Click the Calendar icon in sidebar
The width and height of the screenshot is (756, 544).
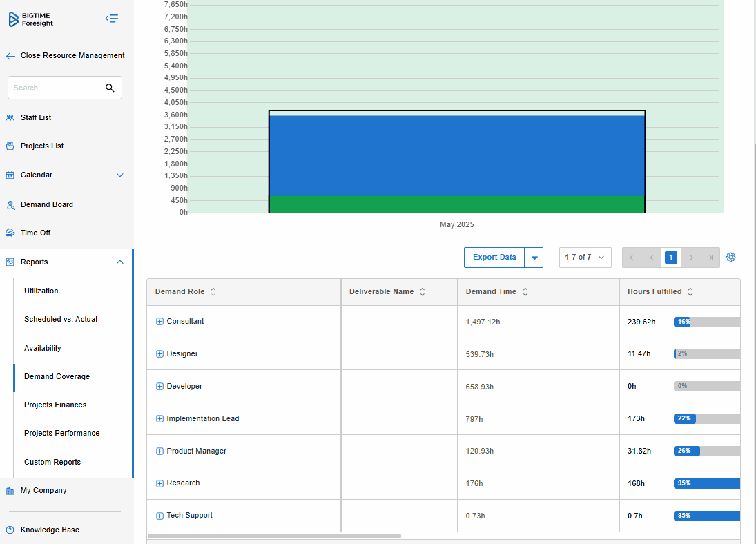(x=10, y=175)
